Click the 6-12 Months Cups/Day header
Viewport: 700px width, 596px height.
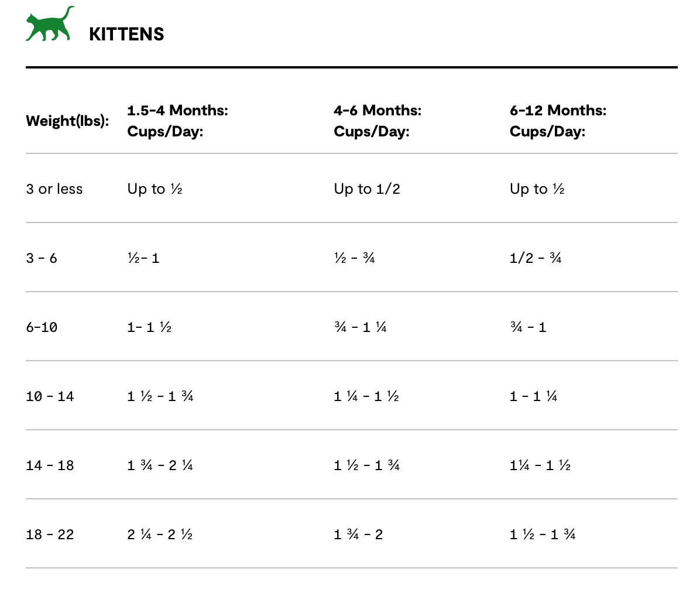coord(558,121)
